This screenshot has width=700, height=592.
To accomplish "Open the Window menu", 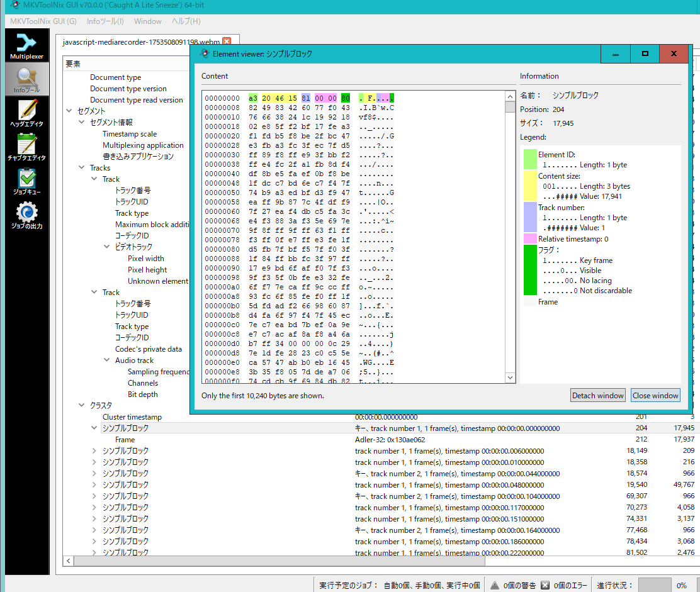I will click(x=147, y=21).
